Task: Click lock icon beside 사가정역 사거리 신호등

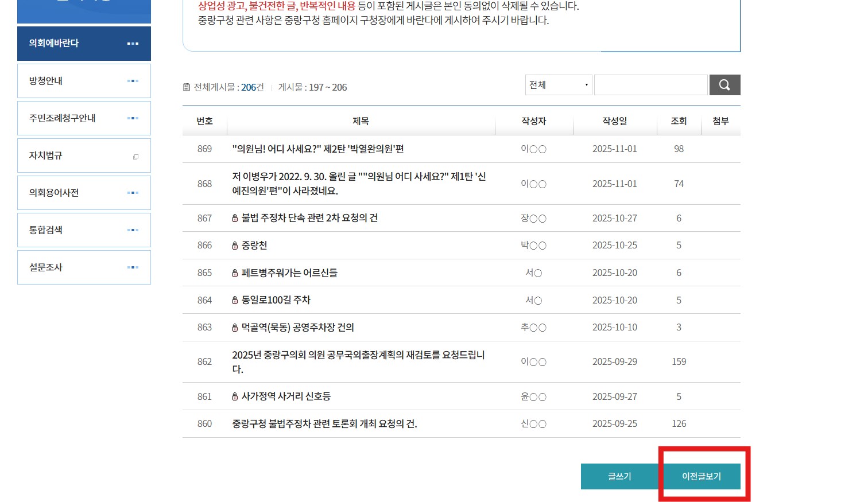Action: [235, 396]
